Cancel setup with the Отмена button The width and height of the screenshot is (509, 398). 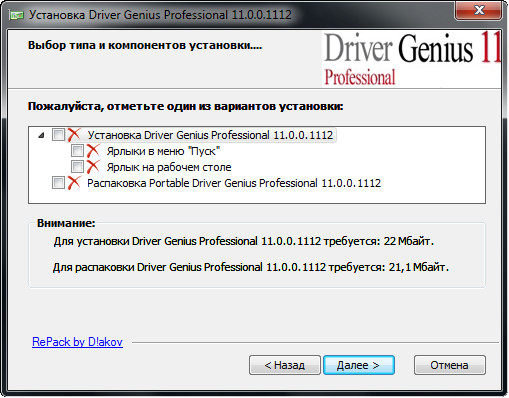(449, 365)
